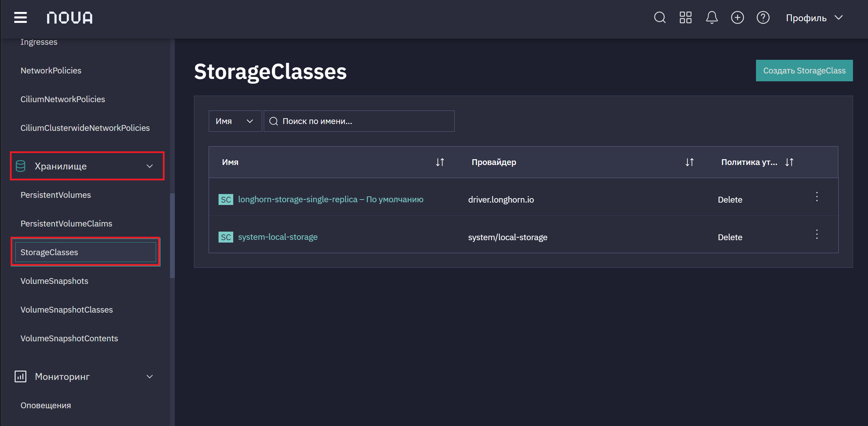Viewport: 868px width, 426px height.
Task: Open NetworkPolicies in sidebar
Action: [51, 70]
